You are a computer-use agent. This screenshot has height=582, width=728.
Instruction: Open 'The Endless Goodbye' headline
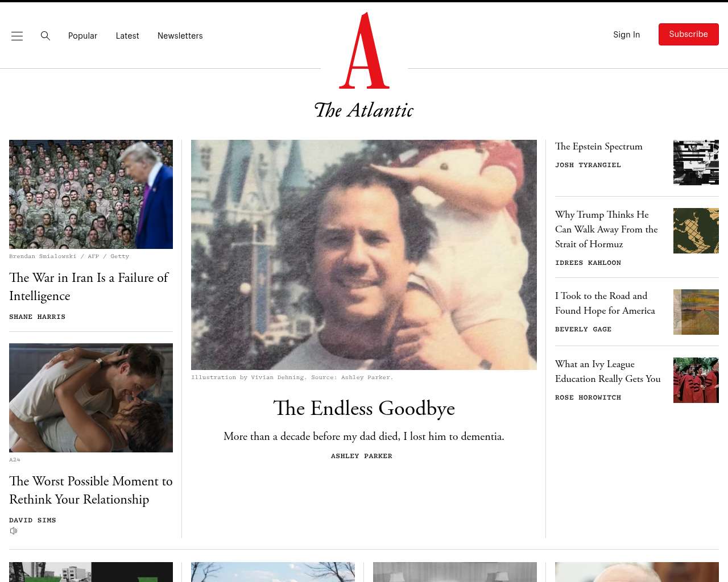coord(364,408)
